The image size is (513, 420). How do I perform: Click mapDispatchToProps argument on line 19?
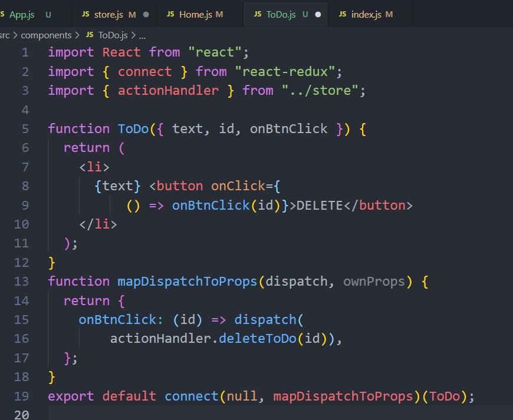(343, 396)
